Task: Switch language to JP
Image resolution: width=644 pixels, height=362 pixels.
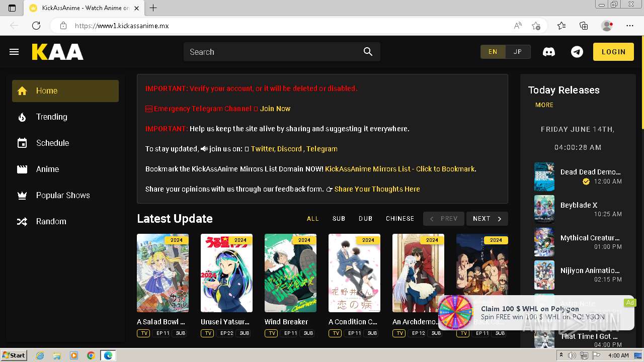Action: pos(518,52)
